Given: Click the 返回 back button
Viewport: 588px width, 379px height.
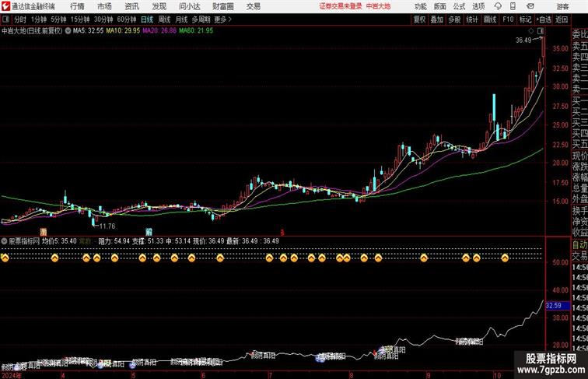Looking at the screenshot, I should pos(562,19).
